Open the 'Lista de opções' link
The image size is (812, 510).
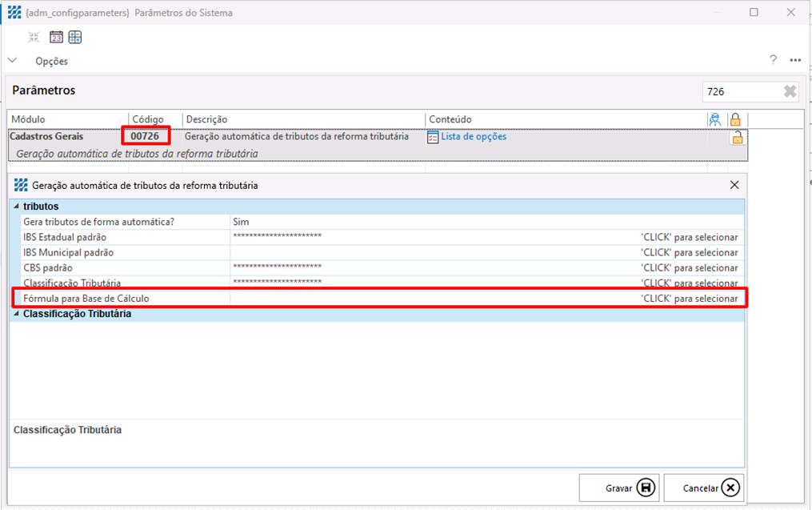pos(473,137)
